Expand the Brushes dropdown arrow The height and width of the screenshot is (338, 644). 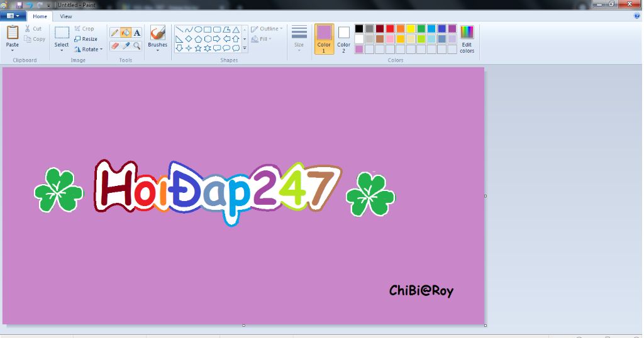157,50
